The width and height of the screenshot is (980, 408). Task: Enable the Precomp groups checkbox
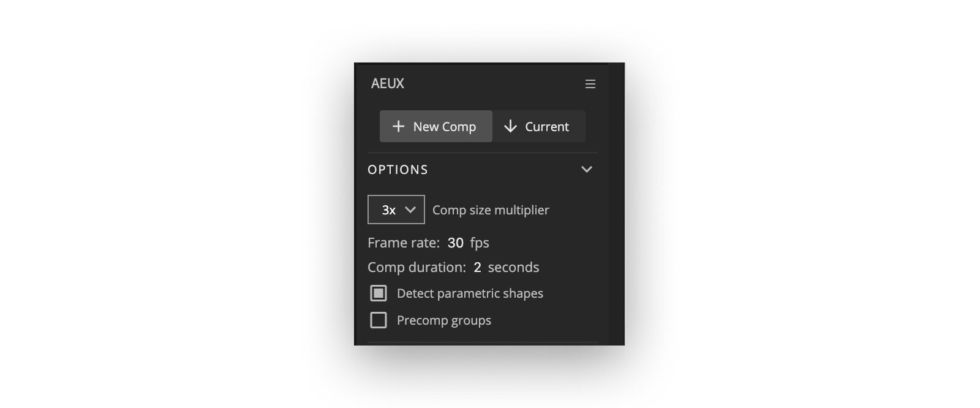pos(379,320)
